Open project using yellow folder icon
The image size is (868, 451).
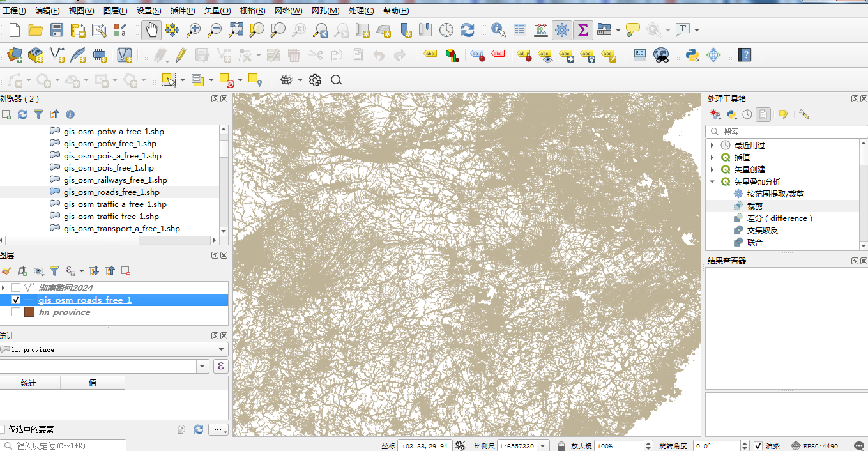[x=35, y=29]
